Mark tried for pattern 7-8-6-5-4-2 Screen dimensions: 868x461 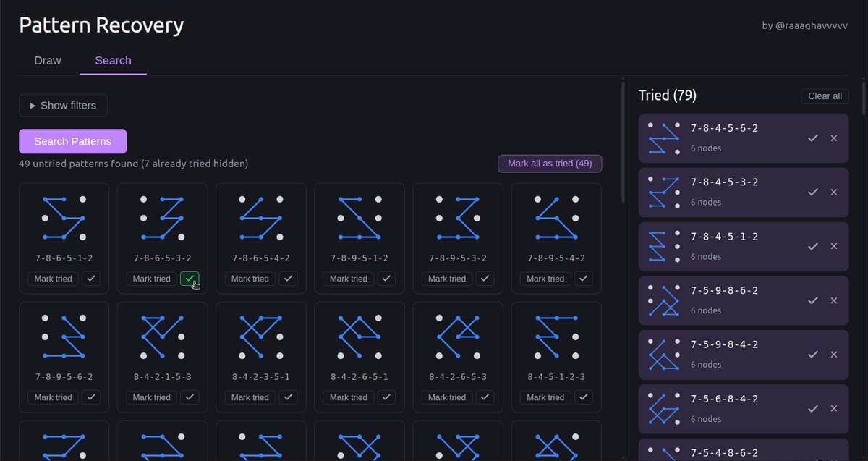click(250, 279)
